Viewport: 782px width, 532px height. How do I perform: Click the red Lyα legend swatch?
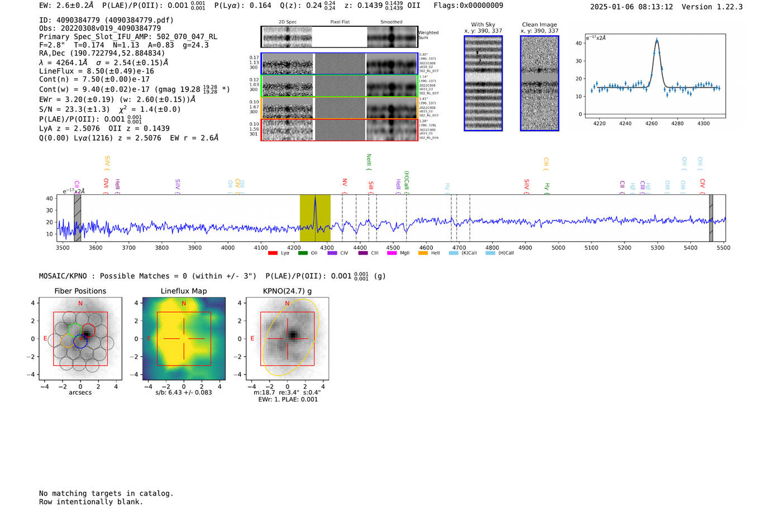click(x=273, y=253)
